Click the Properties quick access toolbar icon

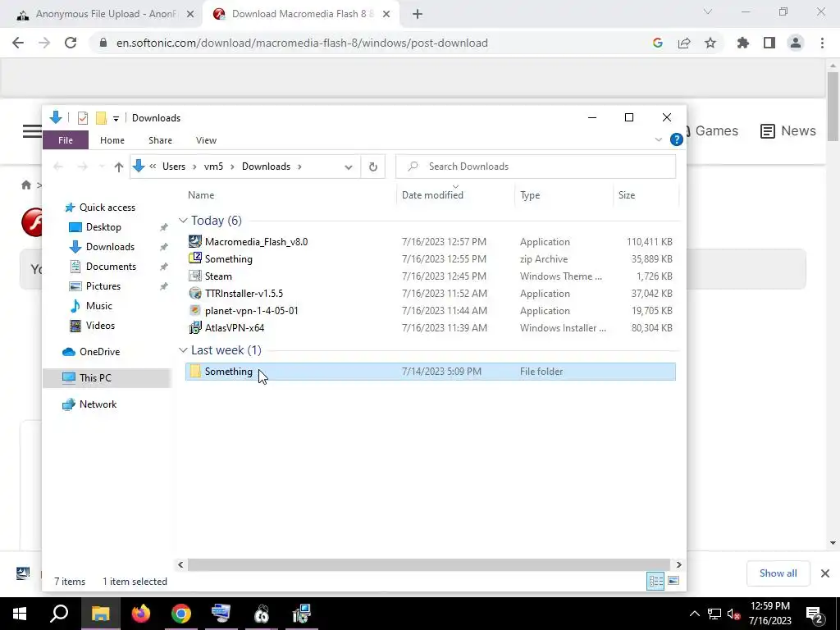click(x=83, y=118)
